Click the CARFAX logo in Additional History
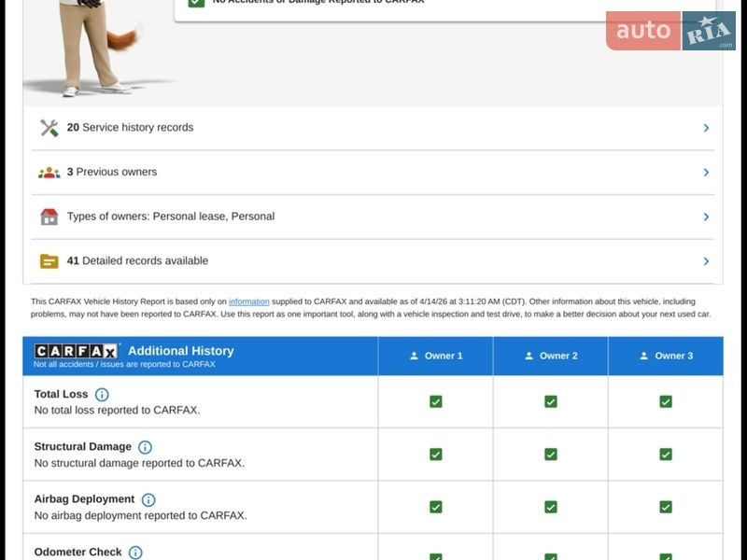 coord(77,351)
